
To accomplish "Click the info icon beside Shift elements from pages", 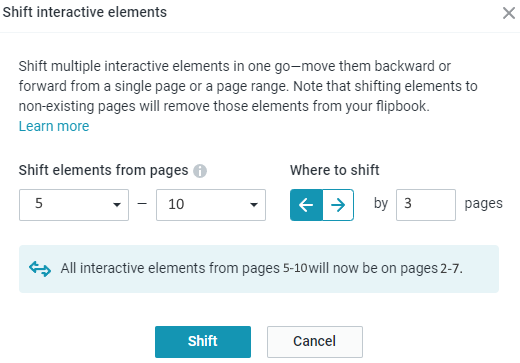I will (200, 171).
